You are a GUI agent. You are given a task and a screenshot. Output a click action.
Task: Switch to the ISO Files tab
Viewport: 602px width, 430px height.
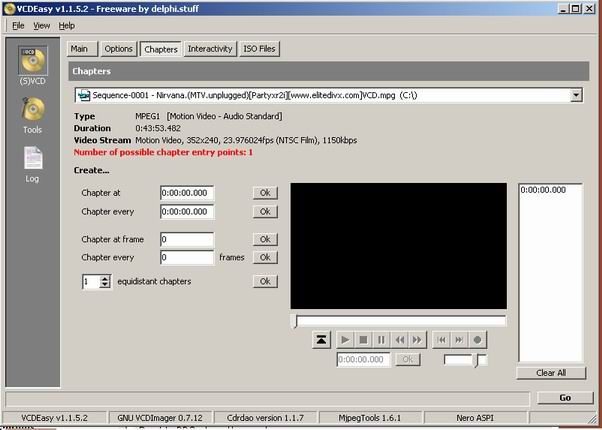[259, 49]
